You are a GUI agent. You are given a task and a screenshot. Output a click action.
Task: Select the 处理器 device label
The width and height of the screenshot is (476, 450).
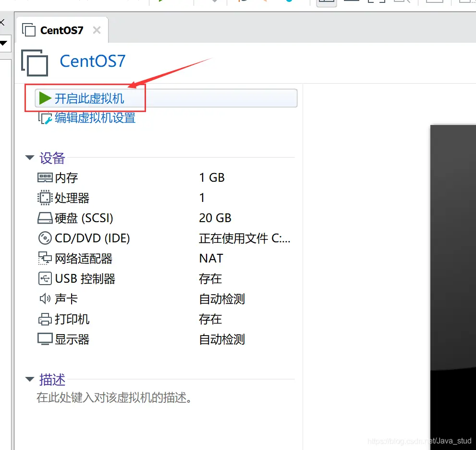(72, 198)
